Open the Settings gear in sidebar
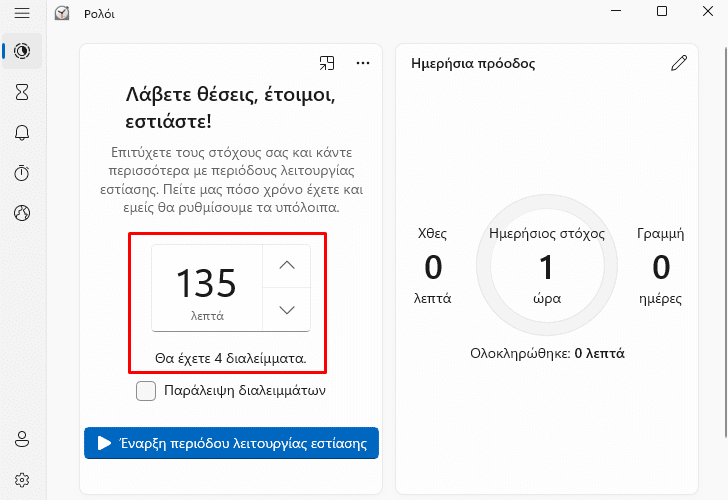Image resolution: width=728 pixels, height=500 pixels. (x=22, y=480)
